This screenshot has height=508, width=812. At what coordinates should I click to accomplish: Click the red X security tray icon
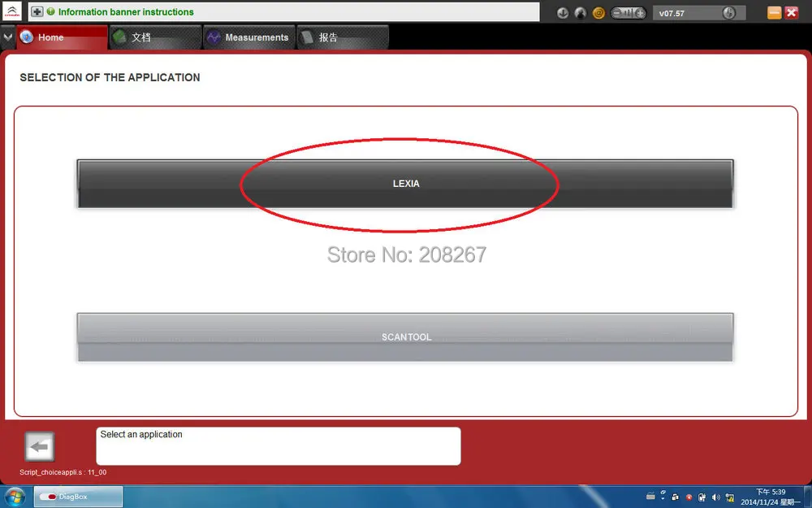(x=689, y=497)
